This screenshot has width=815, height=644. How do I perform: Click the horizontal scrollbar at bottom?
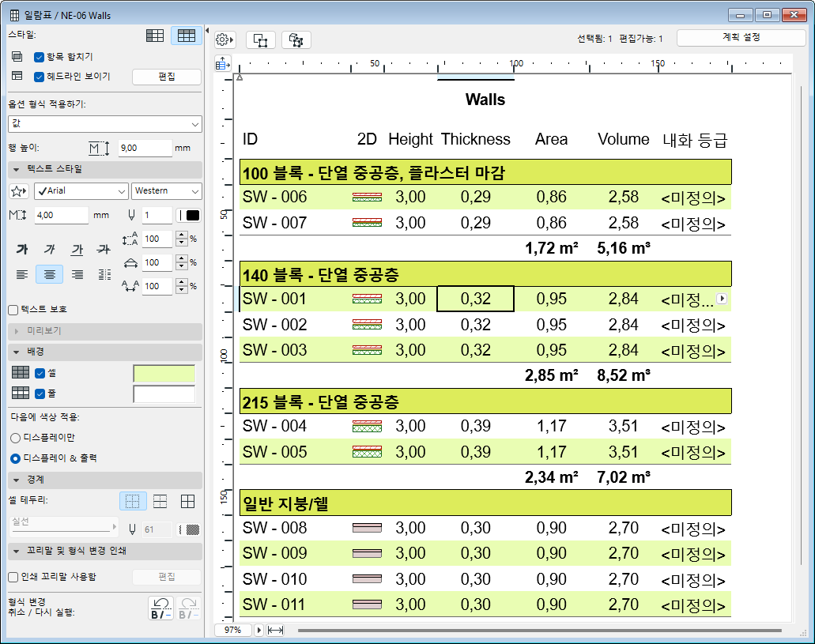point(540,631)
